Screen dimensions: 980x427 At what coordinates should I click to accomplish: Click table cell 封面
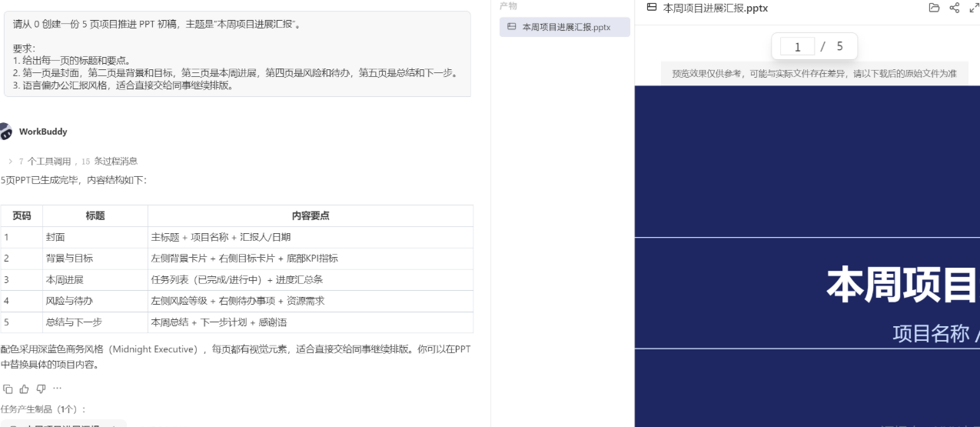(x=95, y=237)
